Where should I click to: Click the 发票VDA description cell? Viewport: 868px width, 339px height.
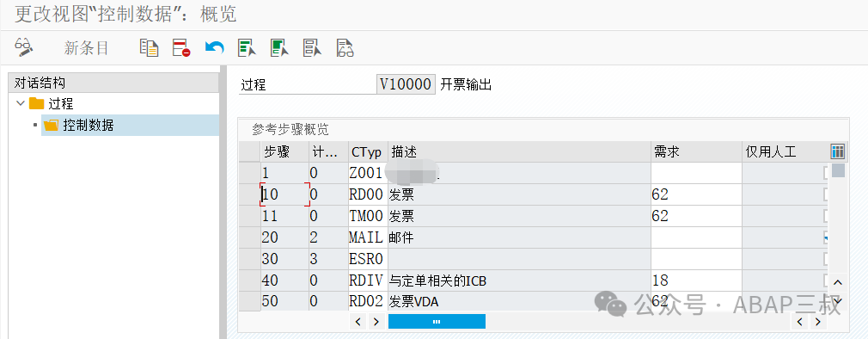tap(519, 302)
